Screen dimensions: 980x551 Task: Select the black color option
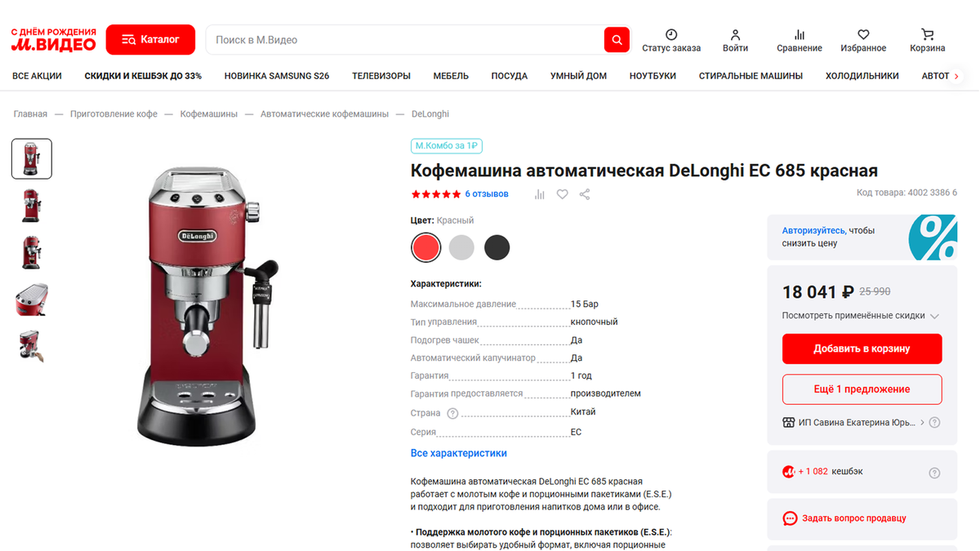pyautogui.click(x=497, y=247)
